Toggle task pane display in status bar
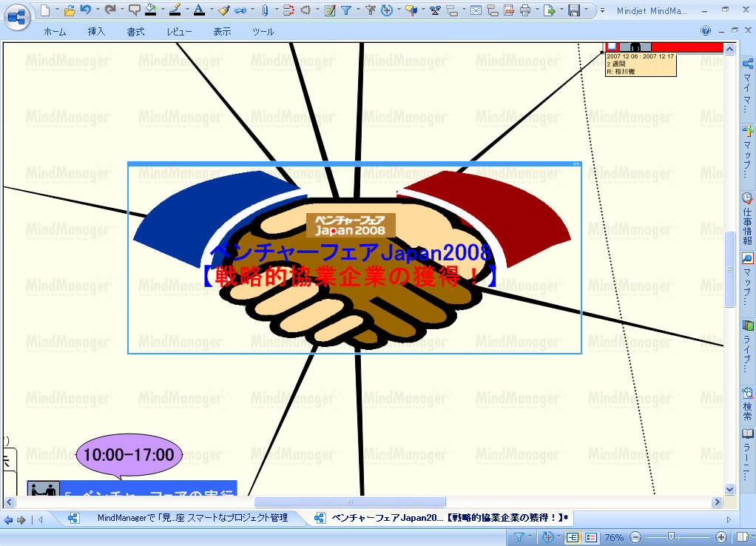 pyautogui.click(x=742, y=537)
